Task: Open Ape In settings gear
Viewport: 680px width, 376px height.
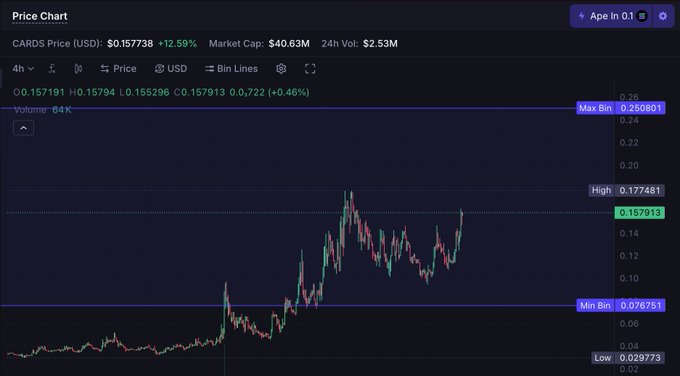Action: (663, 16)
